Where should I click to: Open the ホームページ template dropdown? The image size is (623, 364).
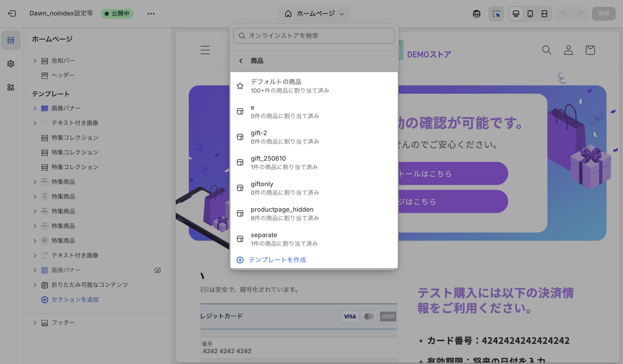[314, 13]
